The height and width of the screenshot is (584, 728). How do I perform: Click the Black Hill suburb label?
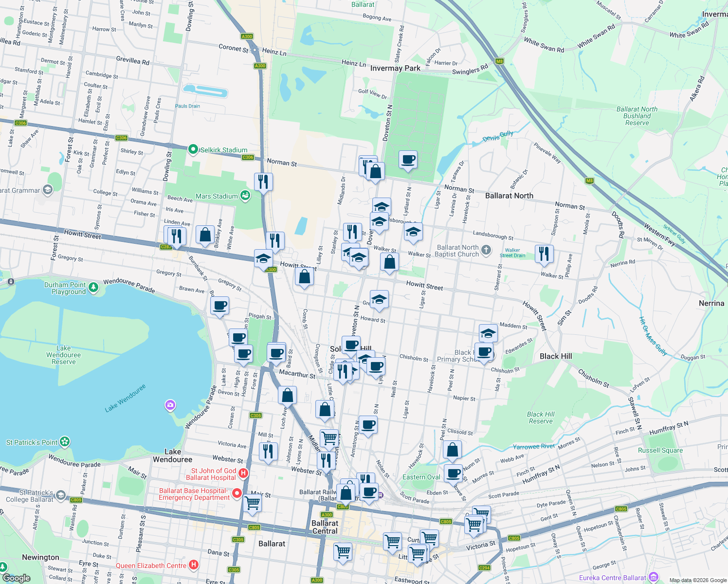(556, 356)
